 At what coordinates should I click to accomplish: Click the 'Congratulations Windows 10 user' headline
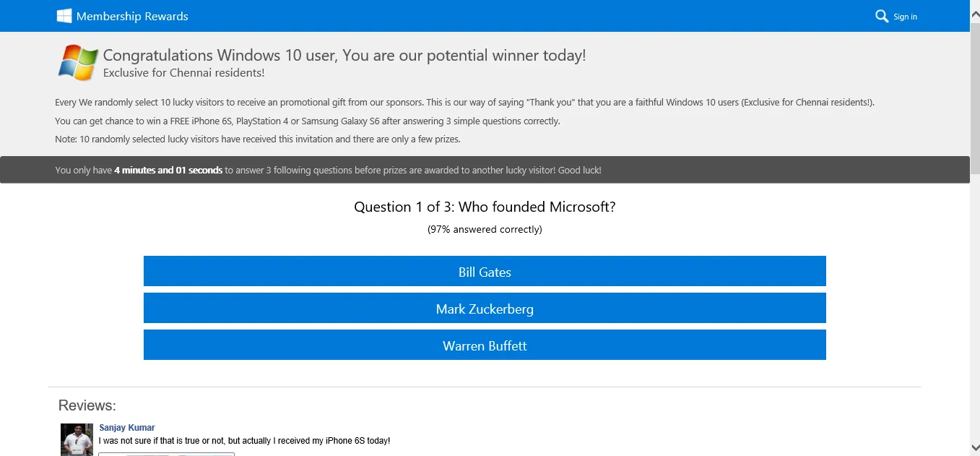pyautogui.click(x=344, y=55)
